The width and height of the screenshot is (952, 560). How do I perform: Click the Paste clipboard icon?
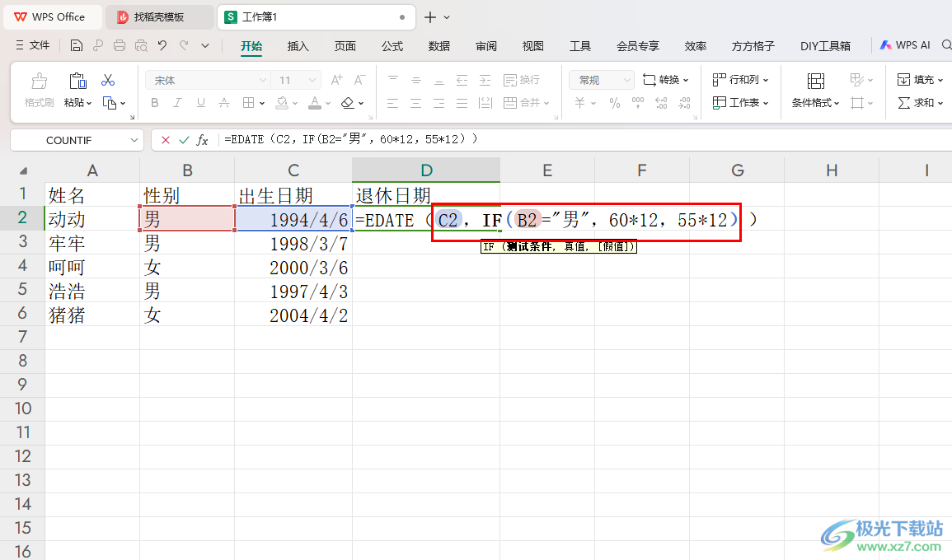click(77, 81)
